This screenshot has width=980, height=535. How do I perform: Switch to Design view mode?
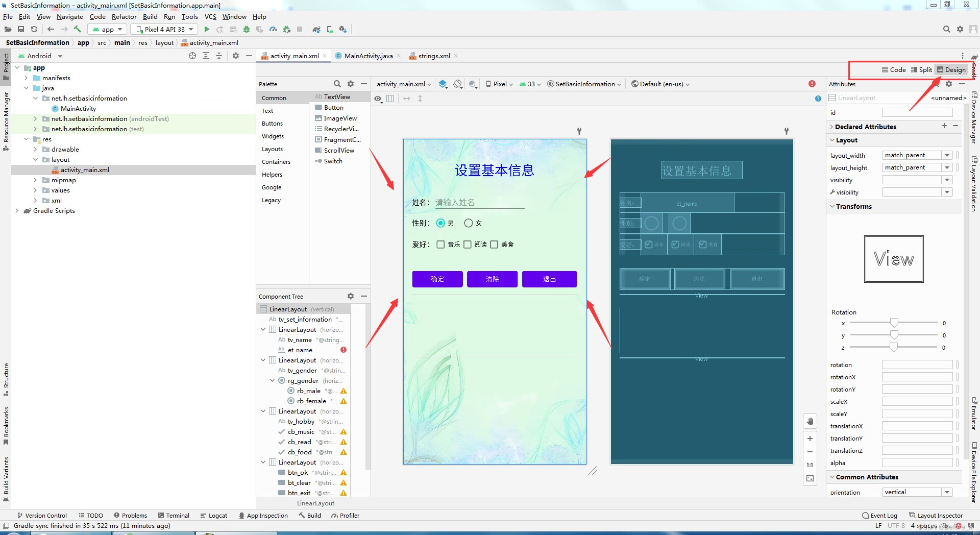click(x=951, y=70)
